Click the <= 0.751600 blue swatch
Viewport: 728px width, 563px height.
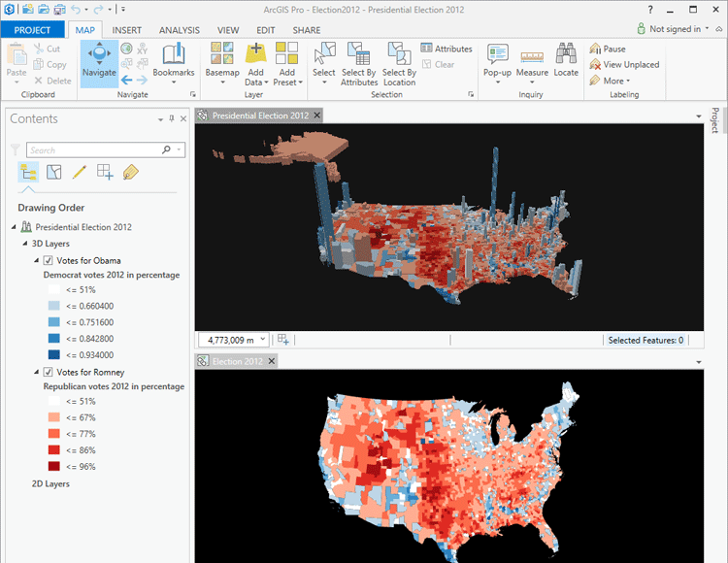pos(53,322)
